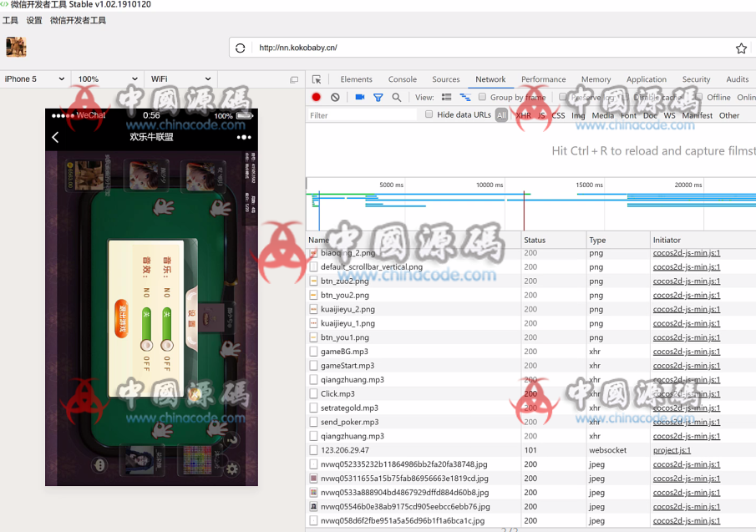Toggle the music on/off switch in game settings

[167, 330]
